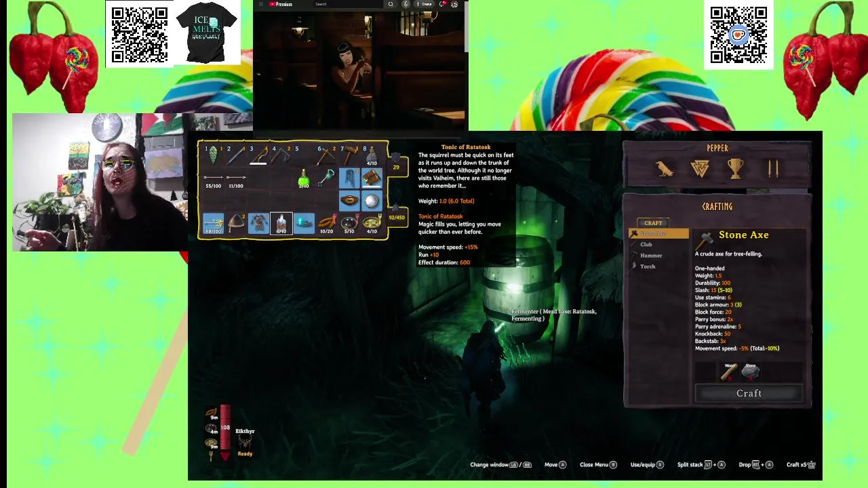Select the hammer in hotbar slot 7
868x488 pixels.
click(349, 155)
